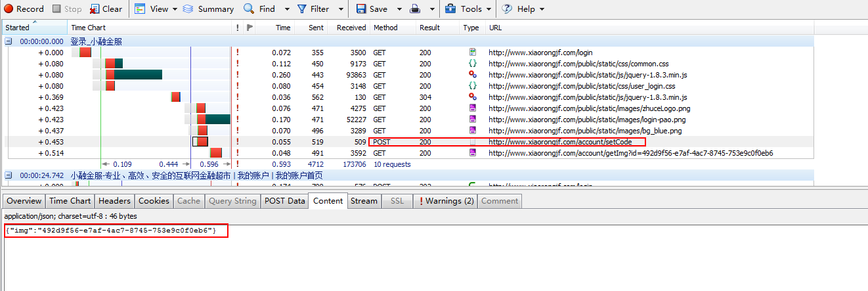The height and width of the screenshot is (291, 868).
Task: Click the flag column header icon
Action: tap(250, 28)
